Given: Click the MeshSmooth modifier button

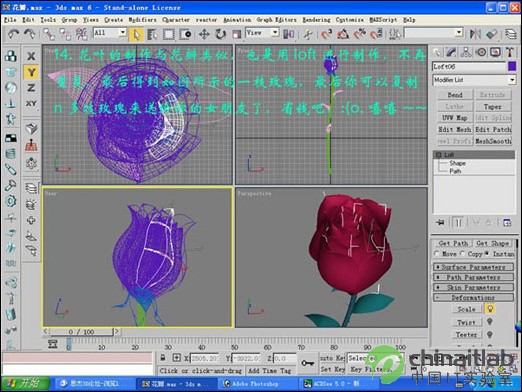Looking at the screenshot, I should click(493, 141).
